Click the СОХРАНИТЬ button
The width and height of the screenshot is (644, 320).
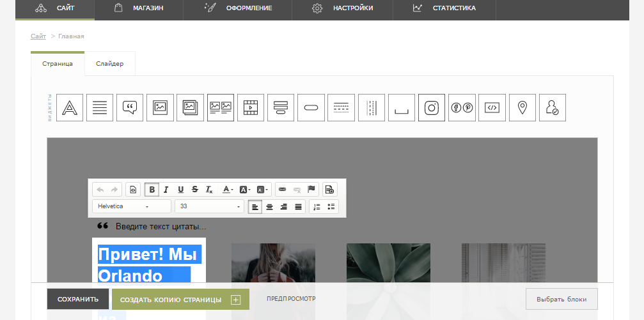[x=78, y=299]
